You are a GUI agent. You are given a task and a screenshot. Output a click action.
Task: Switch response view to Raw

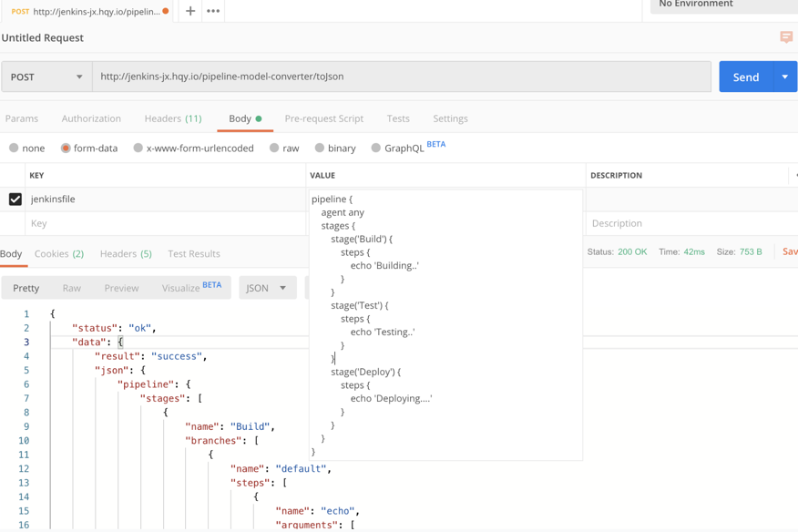coord(72,288)
